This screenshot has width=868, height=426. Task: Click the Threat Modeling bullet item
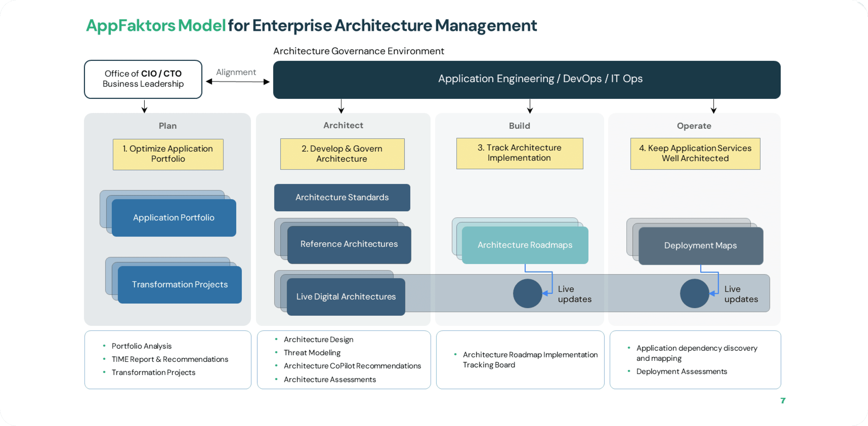[x=312, y=352]
